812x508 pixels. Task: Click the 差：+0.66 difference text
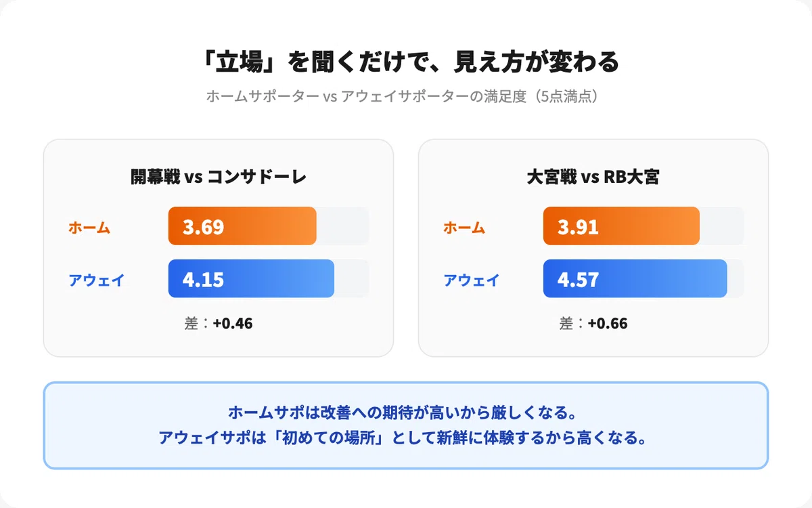point(593,323)
